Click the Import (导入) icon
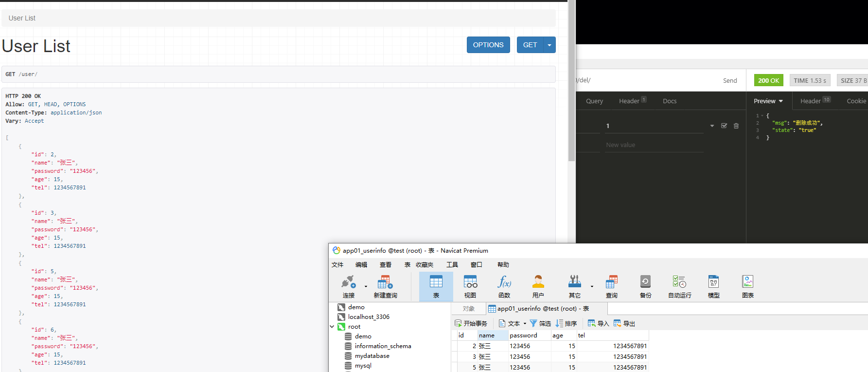This screenshot has width=868, height=372. 591,323
